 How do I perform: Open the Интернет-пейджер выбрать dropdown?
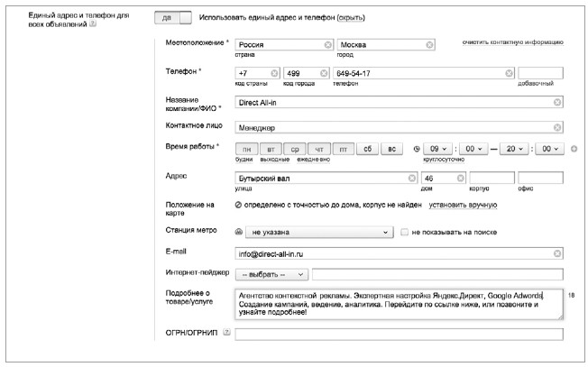point(271,274)
